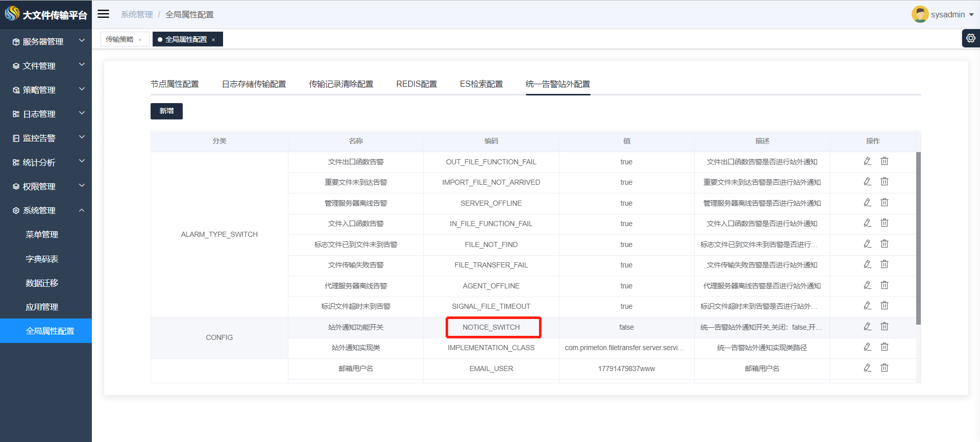Switch to the REDIS配置 tab

point(416,84)
